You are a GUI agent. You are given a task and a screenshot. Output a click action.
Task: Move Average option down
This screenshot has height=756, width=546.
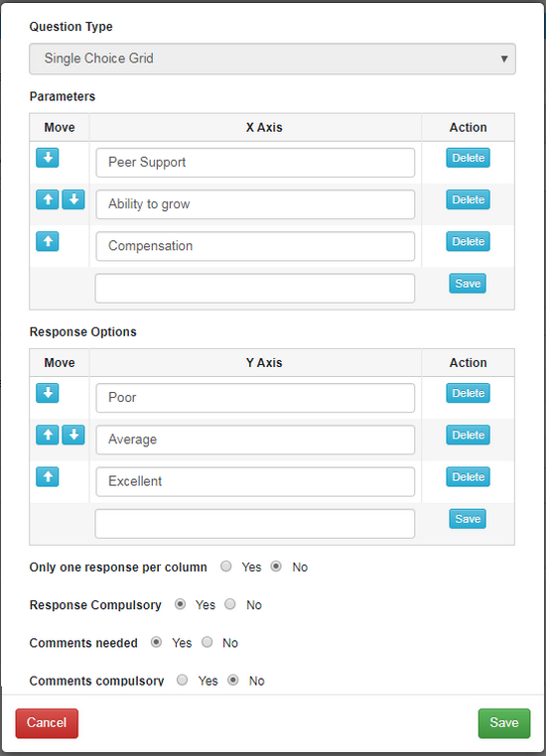73,435
